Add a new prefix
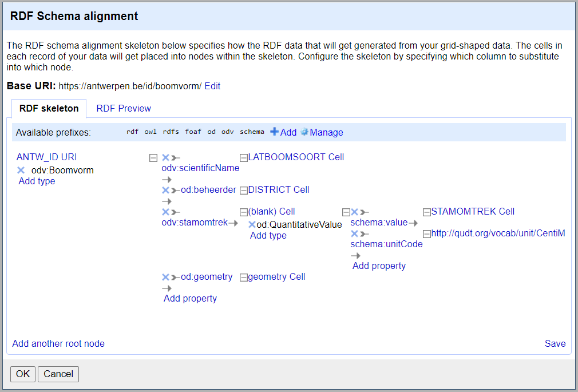Image resolution: width=578 pixels, height=392 pixels. (283, 132)
